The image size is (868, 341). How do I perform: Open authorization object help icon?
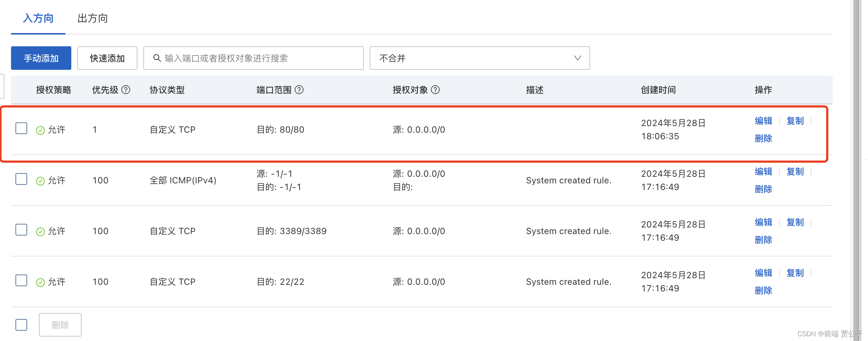pyautogui.click(x=435, y=90)
